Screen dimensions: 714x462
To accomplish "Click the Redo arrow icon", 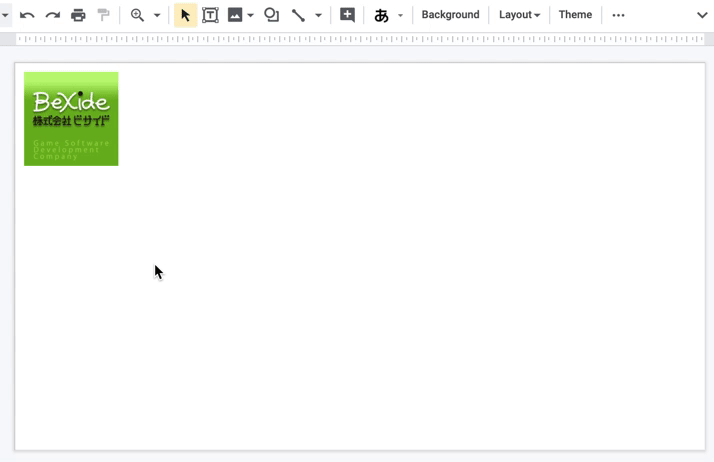I will [x=53, y=15].
